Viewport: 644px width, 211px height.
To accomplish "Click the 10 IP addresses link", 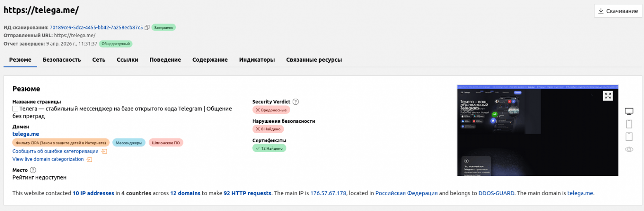I will (93, 193).
